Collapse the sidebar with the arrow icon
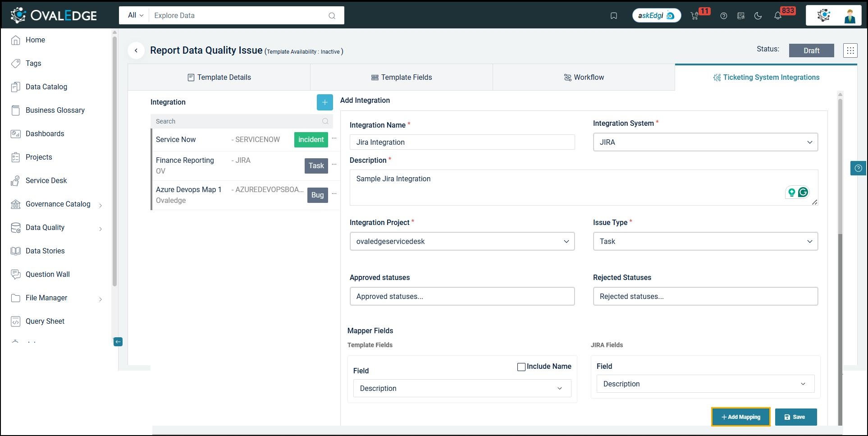Screen dimensions: 868x436 [118, 342]
